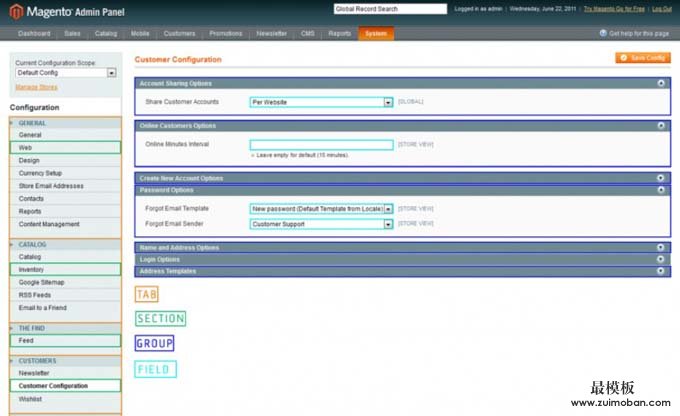Select Feed under The Find
The image size is (680, 416).
[65, 341]
